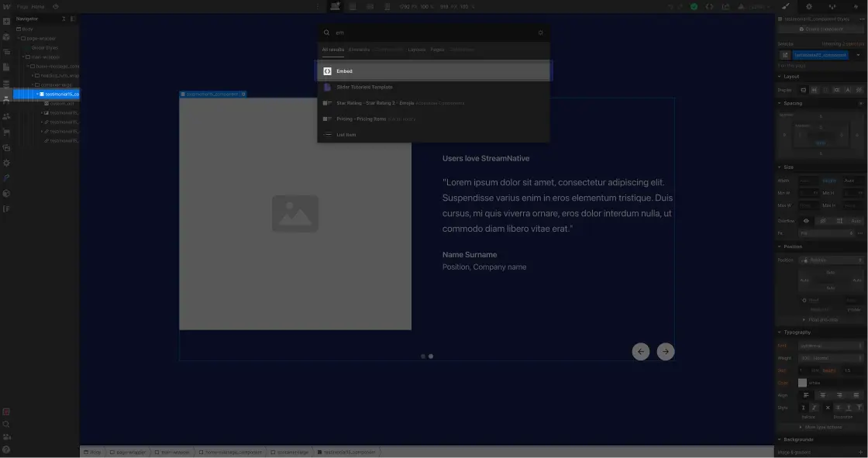The width and height of the screenshot is (868, 458).
Task: Open the Components cube panel
Action: [x=6, y=37]
